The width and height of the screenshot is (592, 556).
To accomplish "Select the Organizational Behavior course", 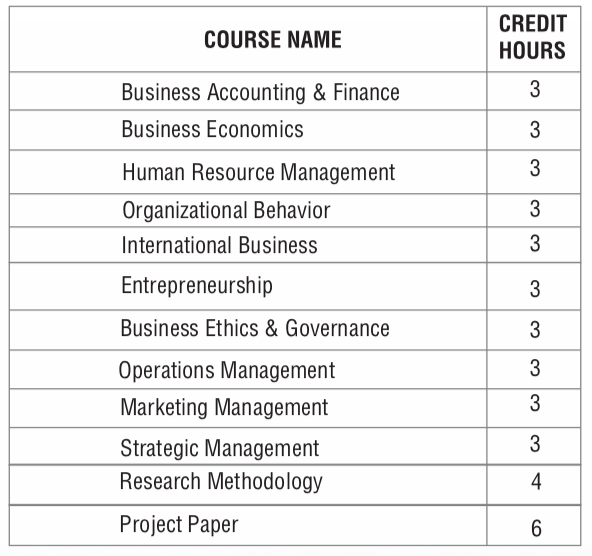I will tap(226, 210).
